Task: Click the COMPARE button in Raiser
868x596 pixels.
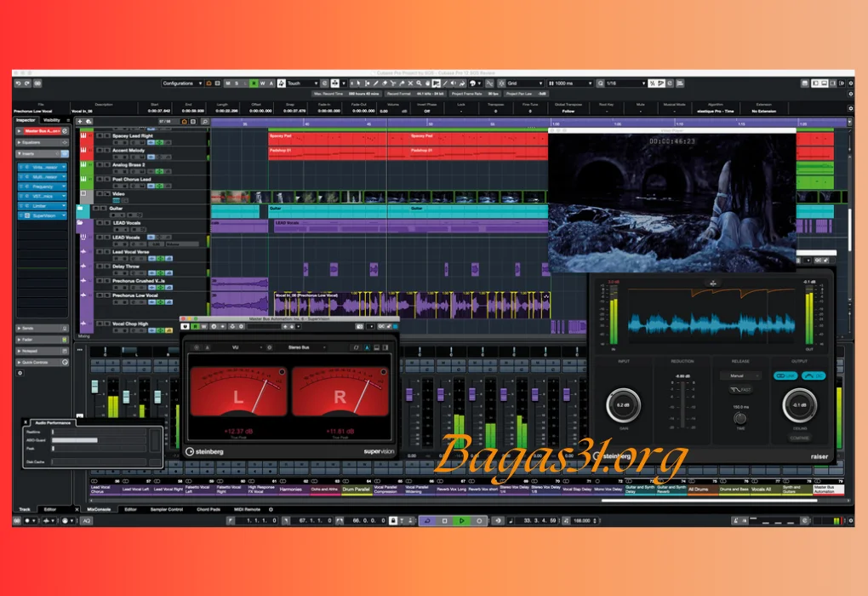Action: (x=799, y=438)
